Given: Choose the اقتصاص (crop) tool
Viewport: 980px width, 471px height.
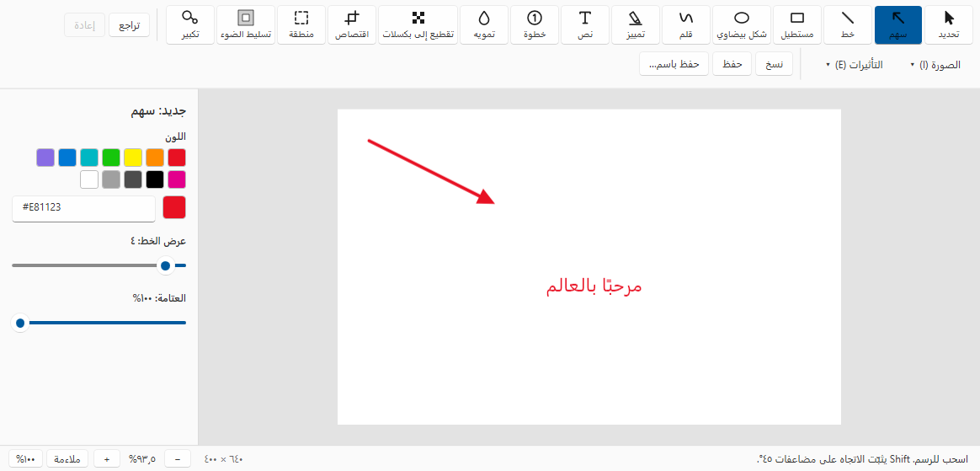Looking at the screenshot, I should pyautogui.click(x=353, y=25).
